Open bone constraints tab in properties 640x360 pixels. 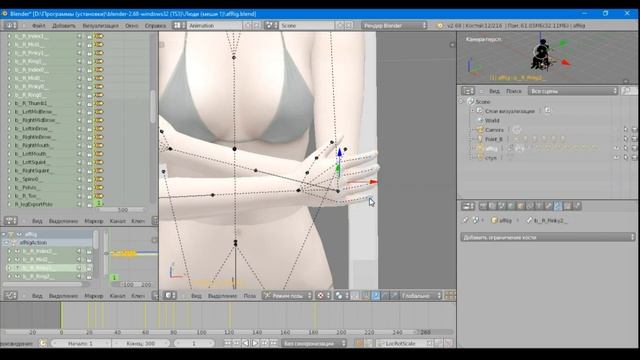pos(558,206)
